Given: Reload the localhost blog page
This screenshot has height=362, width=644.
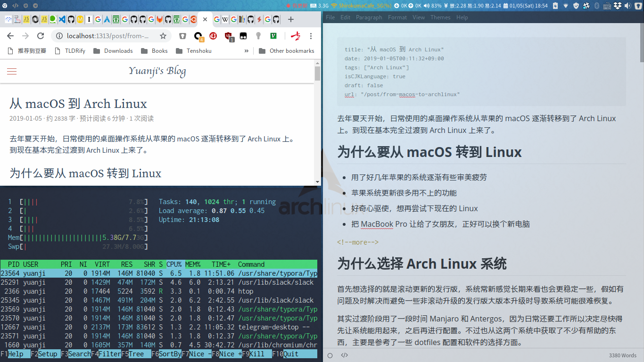Looking at the screenshot, I should point(40,36).
